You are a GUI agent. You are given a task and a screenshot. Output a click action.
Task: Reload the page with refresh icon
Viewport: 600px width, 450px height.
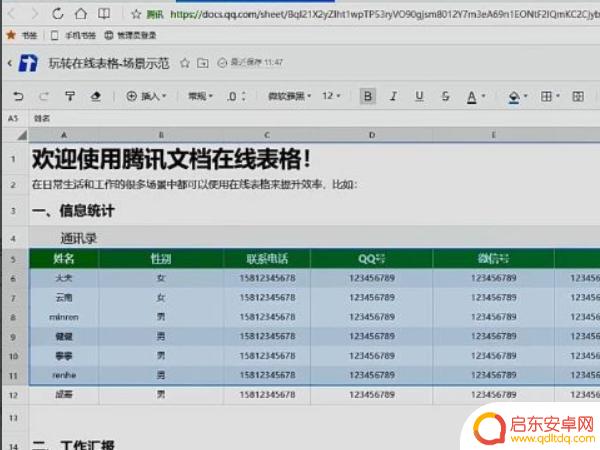(x=58, y=14)
